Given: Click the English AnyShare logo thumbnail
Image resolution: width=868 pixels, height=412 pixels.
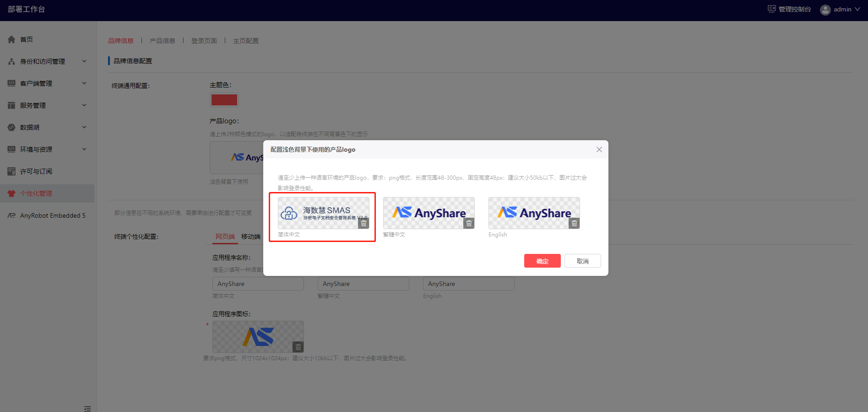Looking at the screenshot, I should coord(534,213).
